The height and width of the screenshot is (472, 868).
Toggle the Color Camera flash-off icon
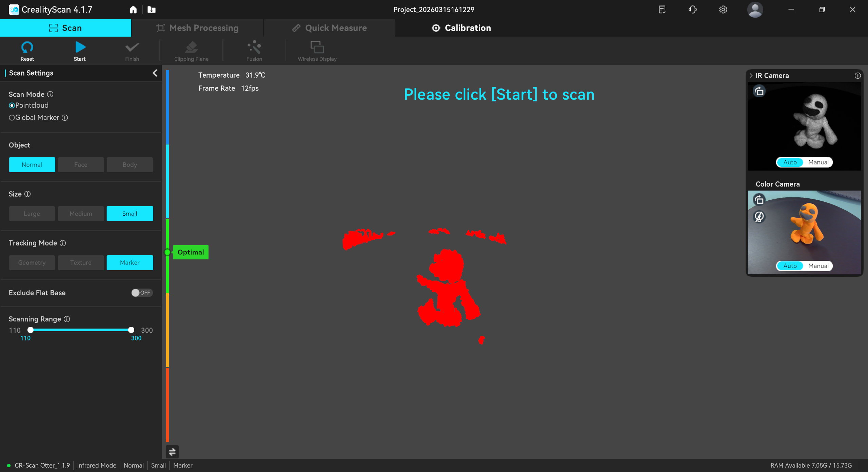759,217
